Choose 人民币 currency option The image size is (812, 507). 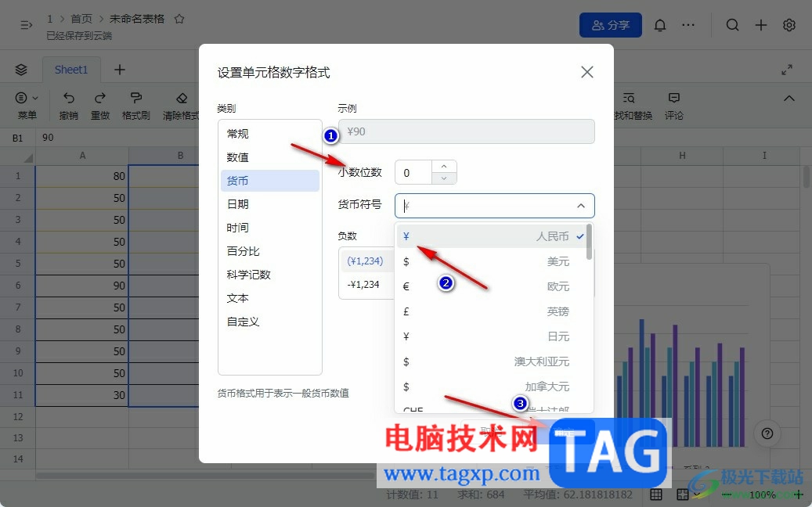point(492,236)
